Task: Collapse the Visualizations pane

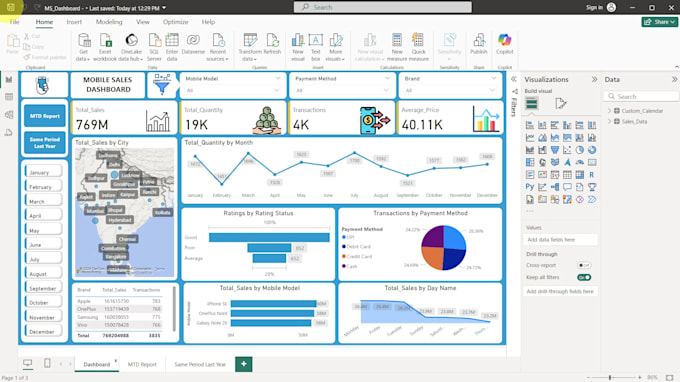Action: (594, 79)
